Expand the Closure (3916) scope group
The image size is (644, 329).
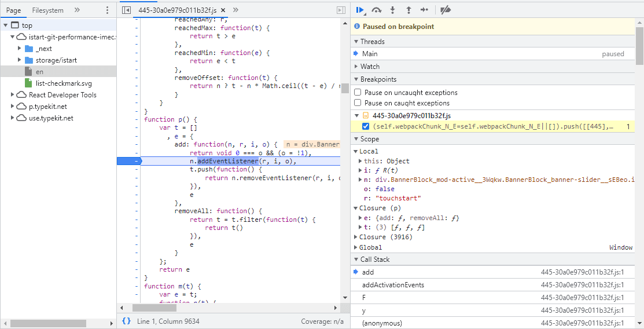coord(356,237)
